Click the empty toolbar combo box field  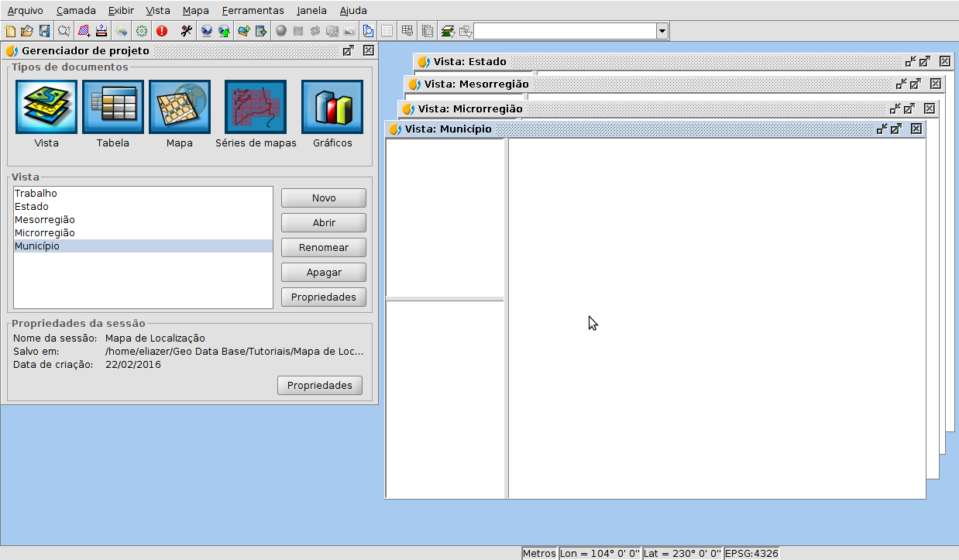[564, 31]
